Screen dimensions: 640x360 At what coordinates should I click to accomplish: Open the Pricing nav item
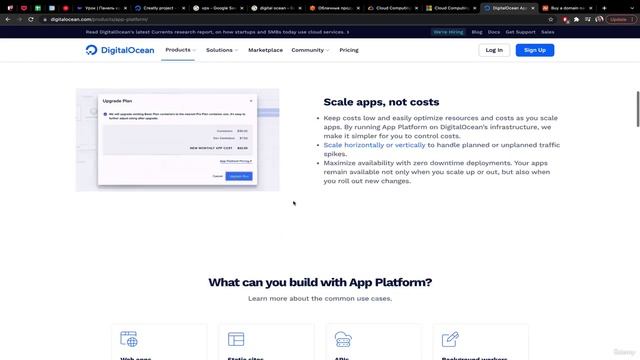349,50
